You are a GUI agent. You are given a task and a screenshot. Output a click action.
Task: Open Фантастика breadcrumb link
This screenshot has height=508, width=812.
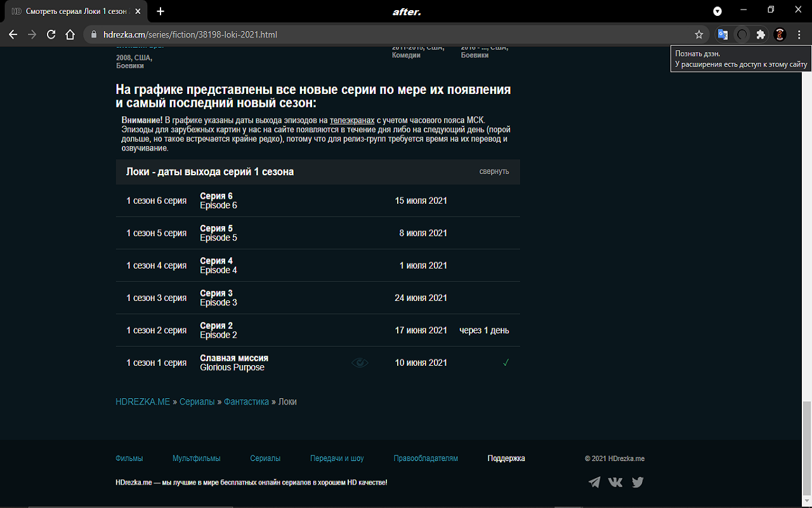(246, 401)
